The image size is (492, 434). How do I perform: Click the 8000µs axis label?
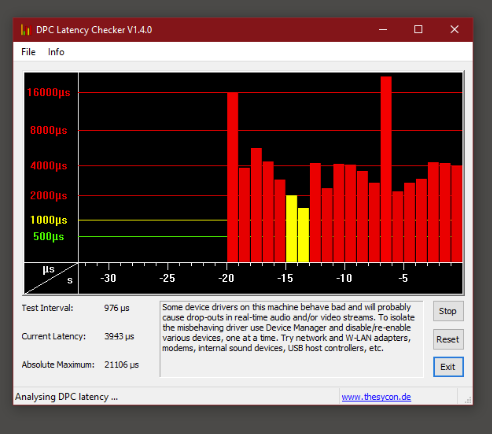pos(49,130)
